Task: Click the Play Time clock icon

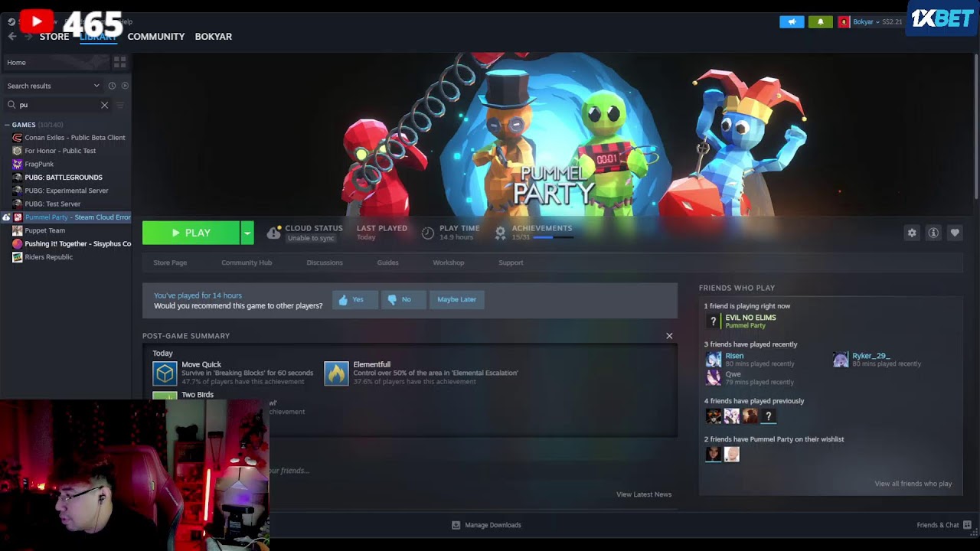Action: tap(428, 233)
